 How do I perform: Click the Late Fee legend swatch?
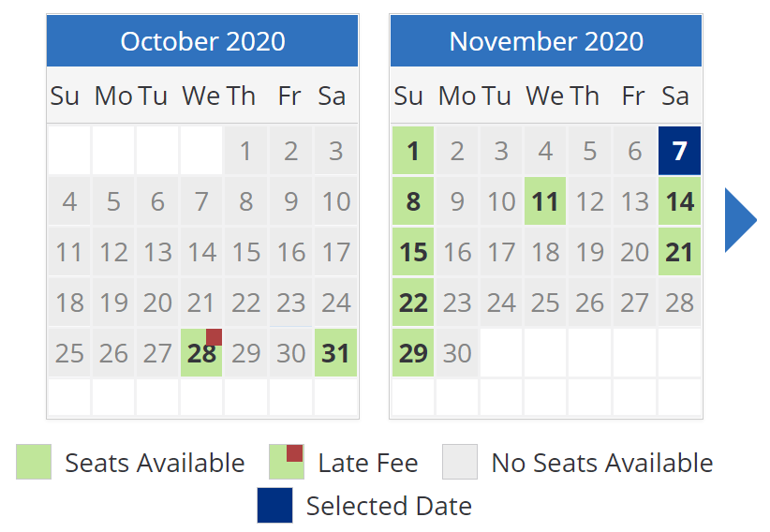[x=287, y=462]
